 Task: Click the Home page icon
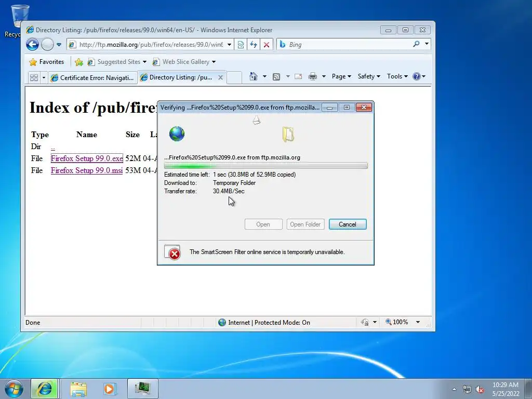tap(254, 76)
